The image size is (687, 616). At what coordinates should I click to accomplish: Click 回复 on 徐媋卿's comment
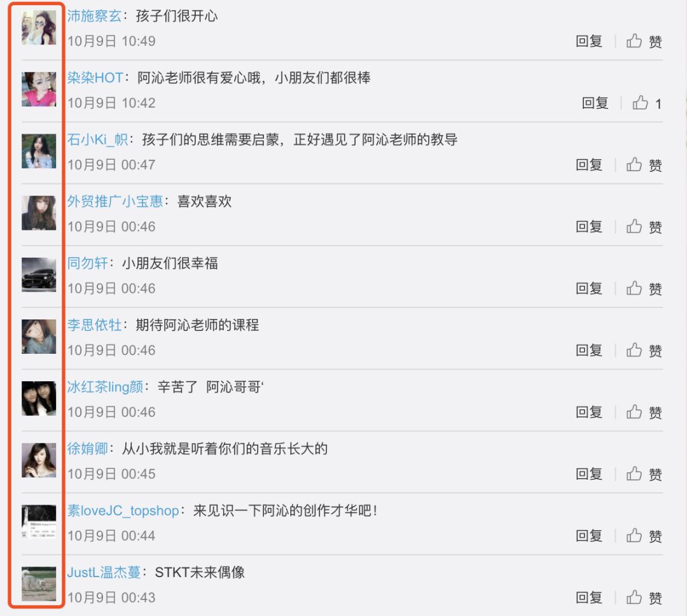point(589,474)
